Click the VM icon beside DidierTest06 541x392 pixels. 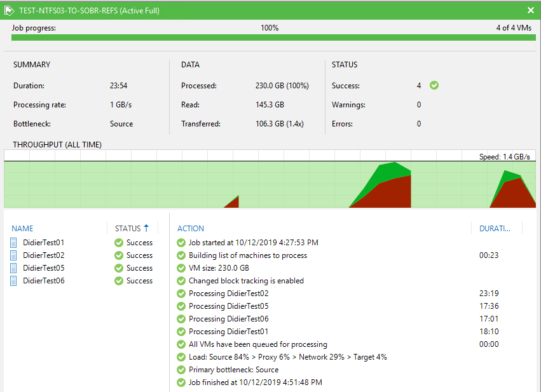tap(13, 280)
